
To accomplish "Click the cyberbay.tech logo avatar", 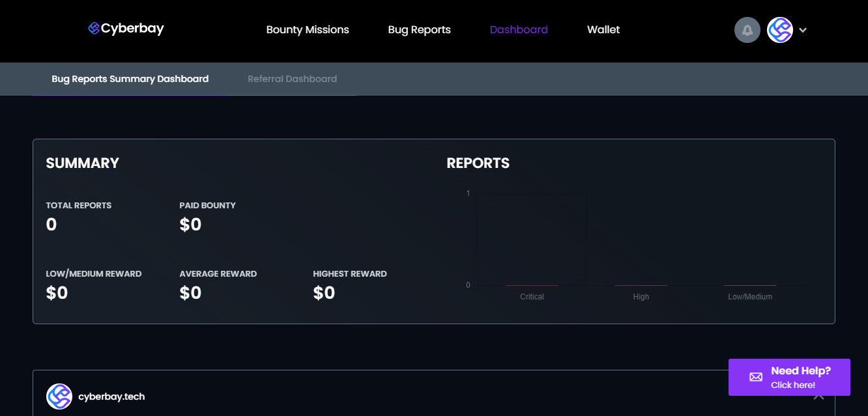I will (59, 396).
